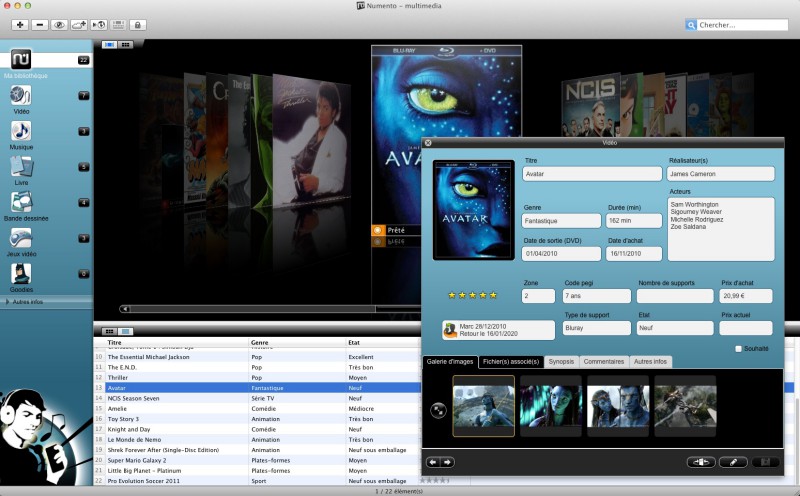Click the next-record right arrow in Vidéo panel
Image resolution: width=800 pixels, height=496 pixels.
[447, 462]
